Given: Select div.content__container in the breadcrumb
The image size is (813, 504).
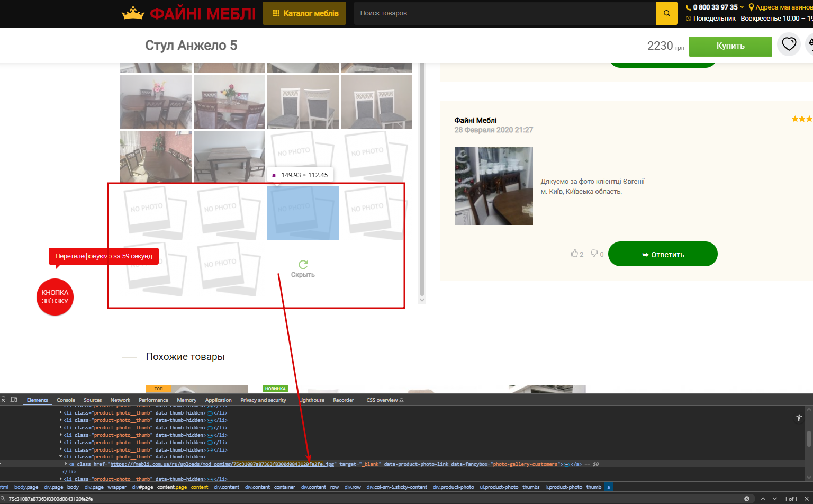Looking at the screenshot, I should [x=270, y=487].
